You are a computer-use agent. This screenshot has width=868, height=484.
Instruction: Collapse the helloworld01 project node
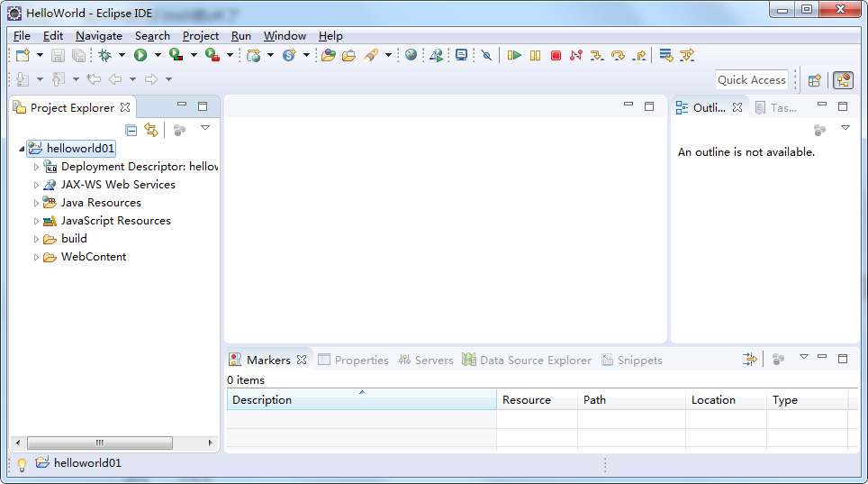[23, 149]
